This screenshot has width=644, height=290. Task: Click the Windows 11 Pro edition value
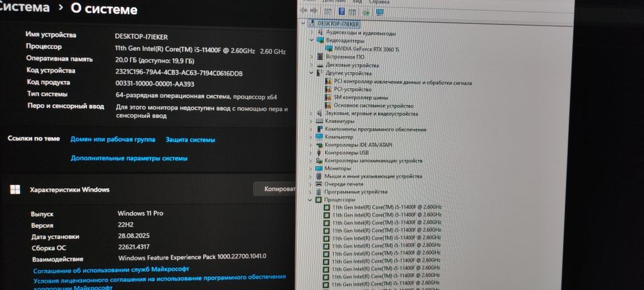[140, 213]
